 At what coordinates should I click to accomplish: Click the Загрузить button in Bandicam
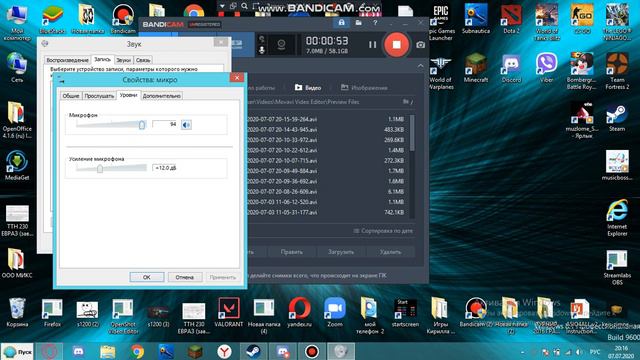point(341,252)
